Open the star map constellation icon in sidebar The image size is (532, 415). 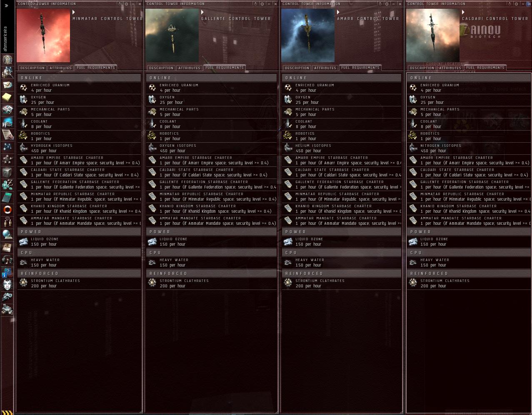pos(7,147)
